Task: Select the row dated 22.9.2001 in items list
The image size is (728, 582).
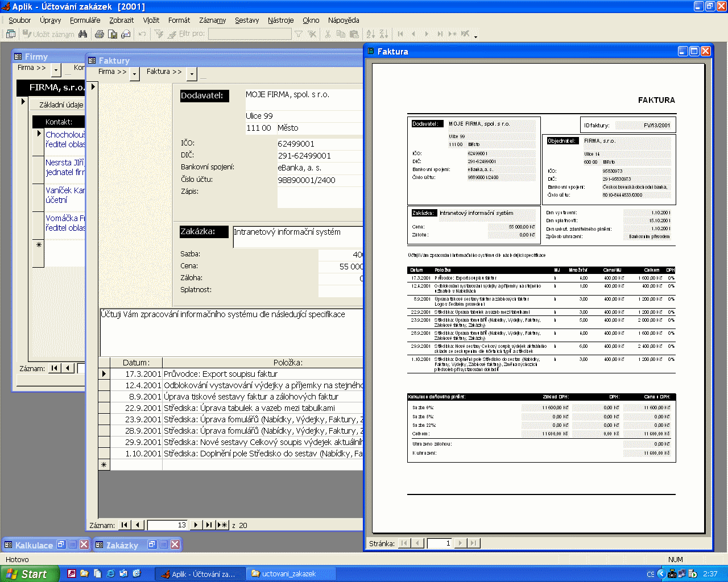Action: tap(104, 408)
